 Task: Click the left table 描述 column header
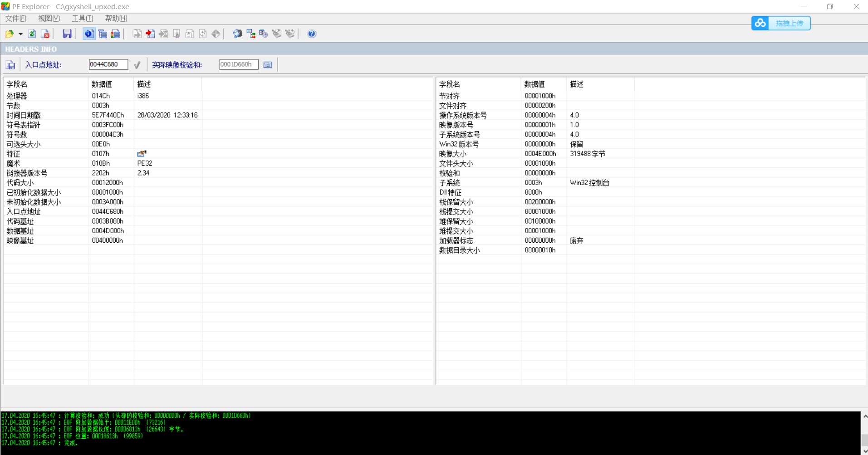168,84
